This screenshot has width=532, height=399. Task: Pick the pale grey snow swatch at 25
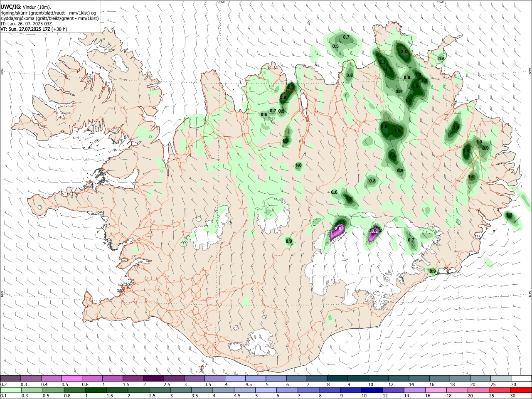coord(501,379)
